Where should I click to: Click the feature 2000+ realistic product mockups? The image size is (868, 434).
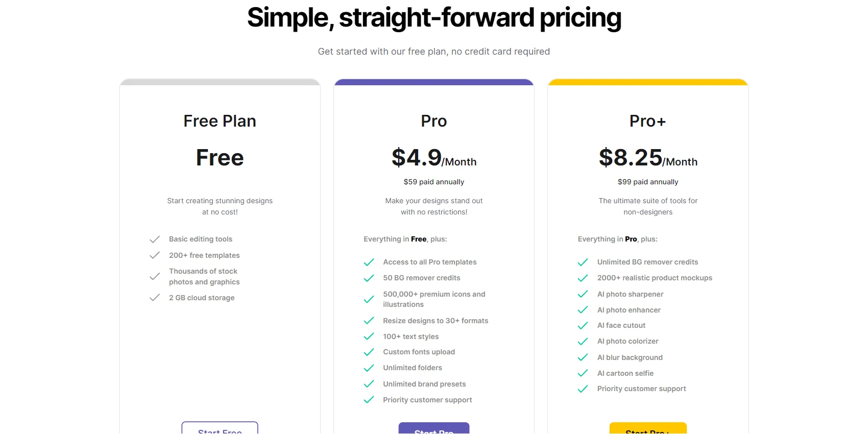coord(655,278)
